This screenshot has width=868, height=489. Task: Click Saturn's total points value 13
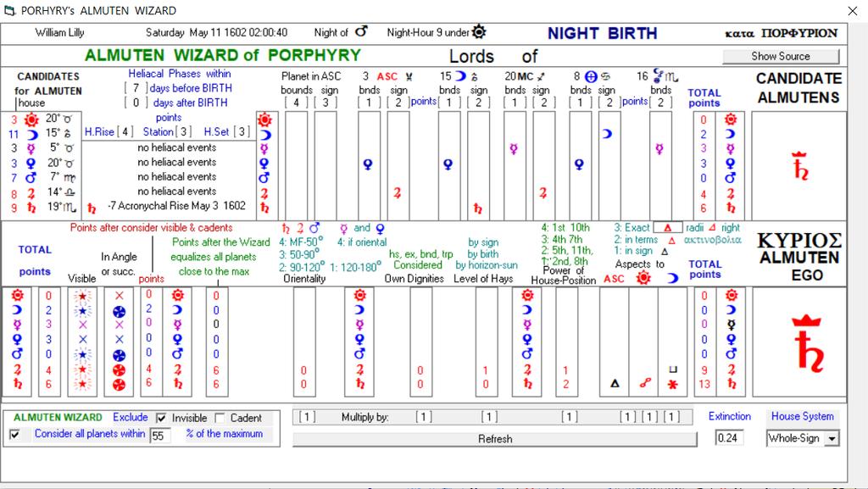pos(704,384)
